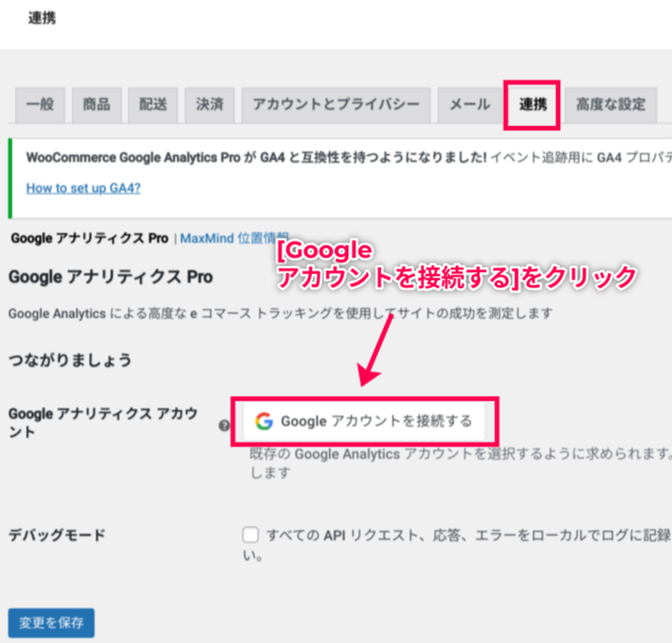This screenshot has width=672, height=643.
Task: Switch to the 商品 tab
Action: 97,105
